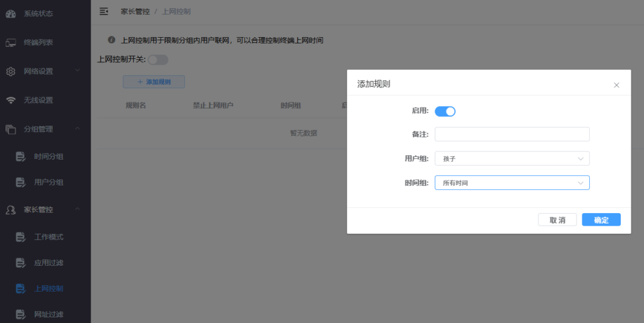Click the 备注 text input field

(x=512, y=134)
